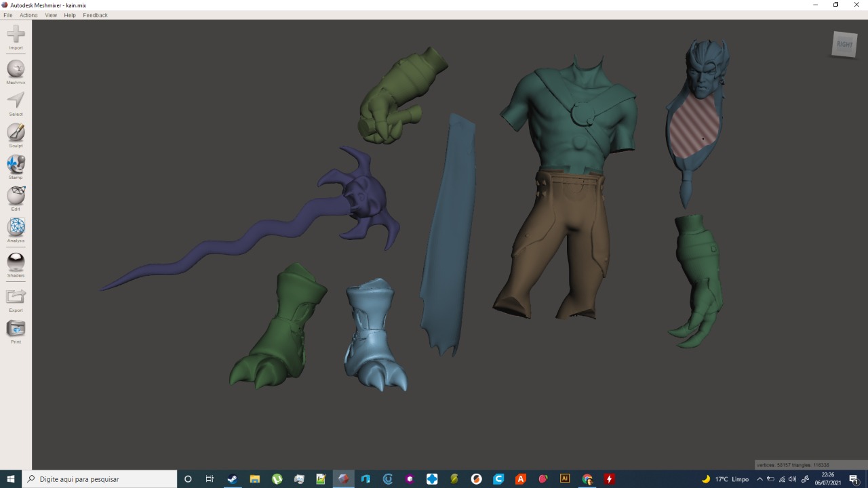This screenshot has height=488, width=868.
Task: Click the Windows Start button
Action: pyautogui.click(x=11, y=479)
